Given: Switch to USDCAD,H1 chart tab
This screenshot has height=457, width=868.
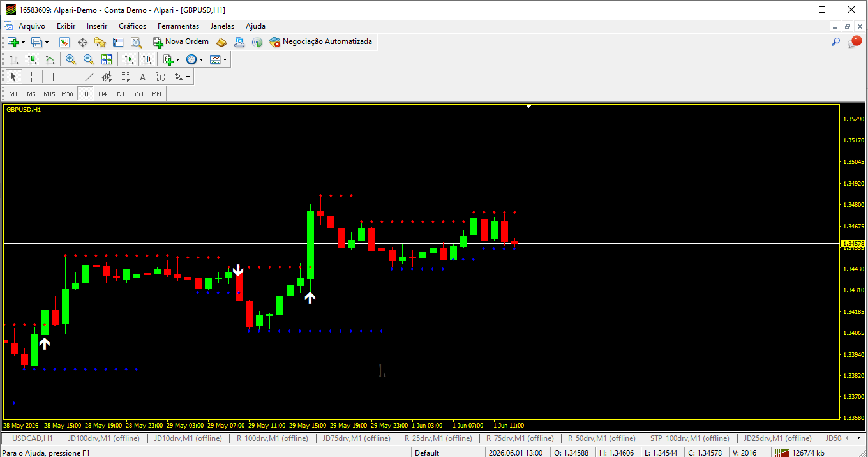Looking at the screenshot, I should click(x=33, y=438).
